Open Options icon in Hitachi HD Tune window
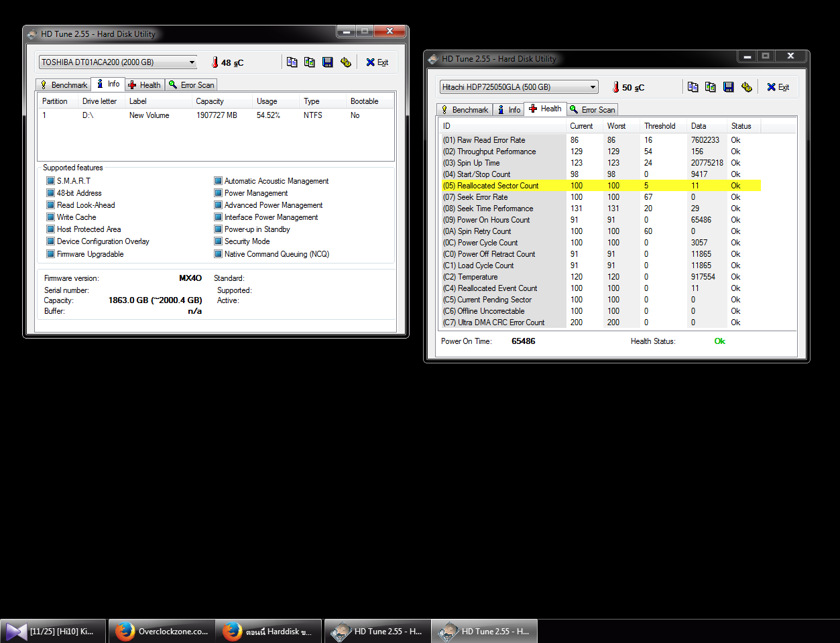 [x=746, y=86]
